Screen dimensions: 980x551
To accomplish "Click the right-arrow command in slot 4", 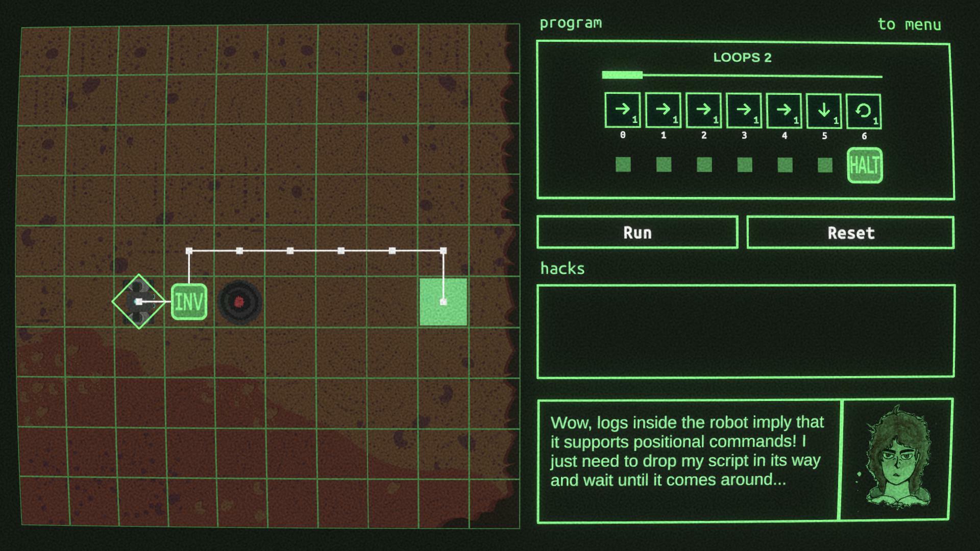I will pos(784,110).
